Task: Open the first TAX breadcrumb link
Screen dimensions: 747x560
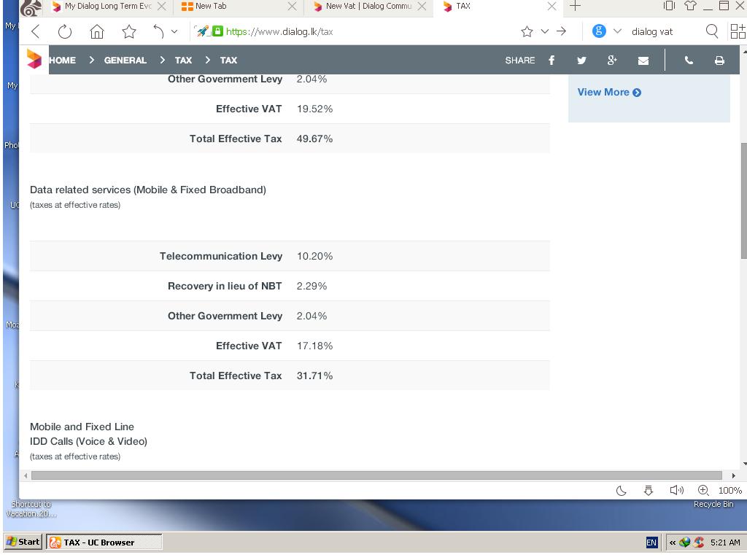Action: pyautogui.click(x=183, y=61)
